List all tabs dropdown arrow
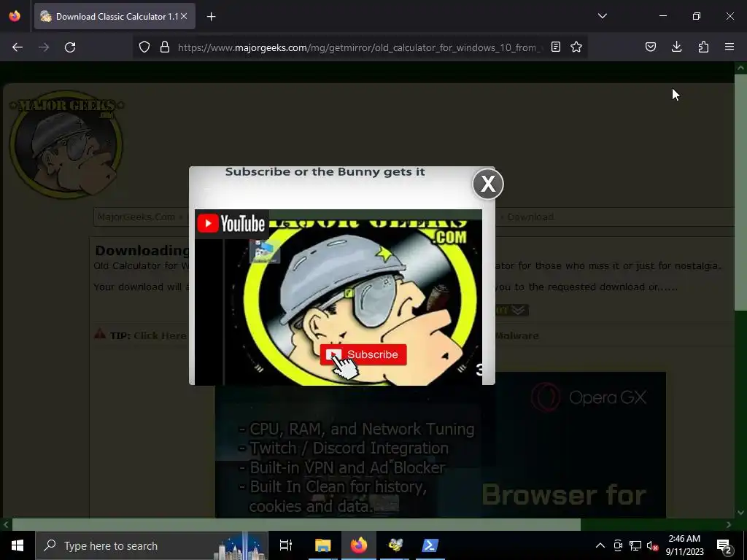 pyautogui.click(x=603, y=16)
